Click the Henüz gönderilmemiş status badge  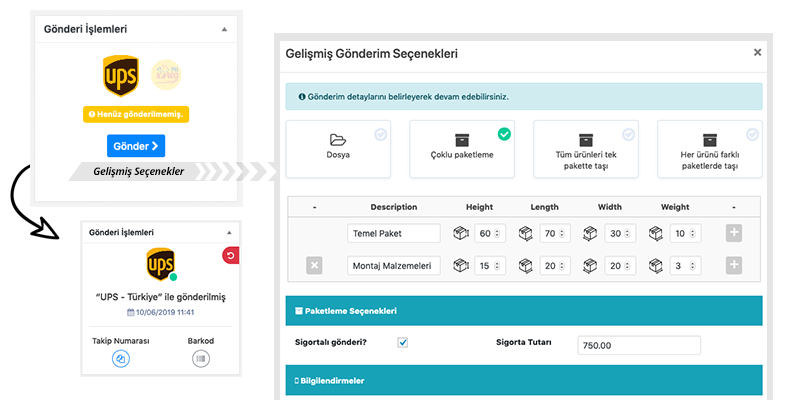136,114
